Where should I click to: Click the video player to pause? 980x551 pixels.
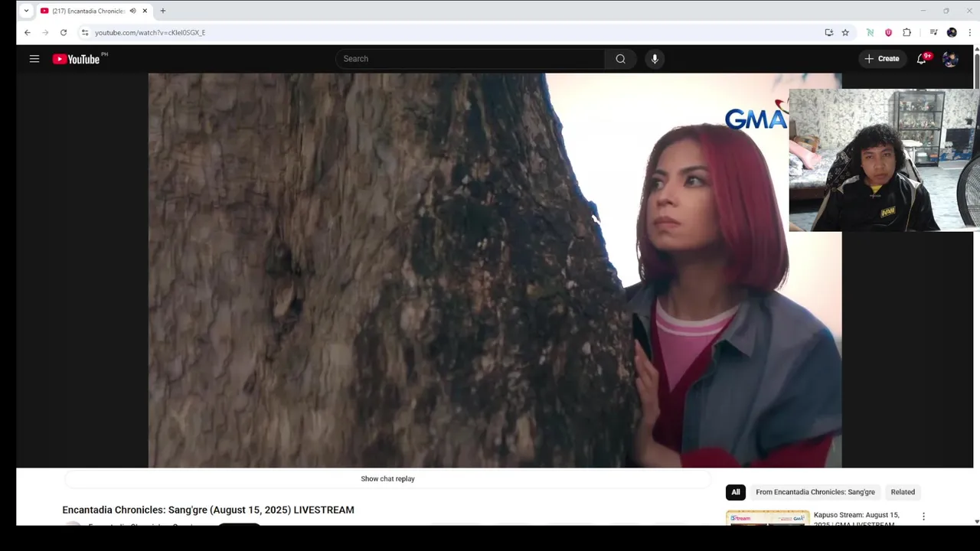pyautogui.click(x=495, y=270)
